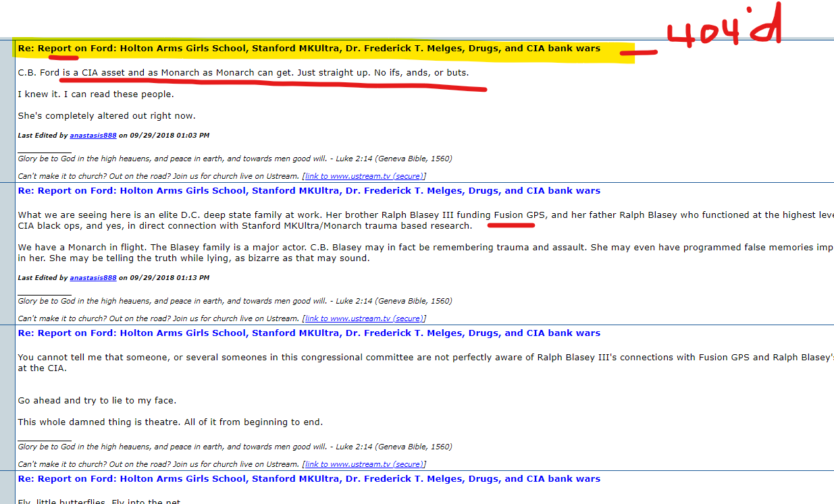Click the paragraph starting "We have a Monarch in flight"
The width and height of the screenshot is (834, 504).
point(425,253)
